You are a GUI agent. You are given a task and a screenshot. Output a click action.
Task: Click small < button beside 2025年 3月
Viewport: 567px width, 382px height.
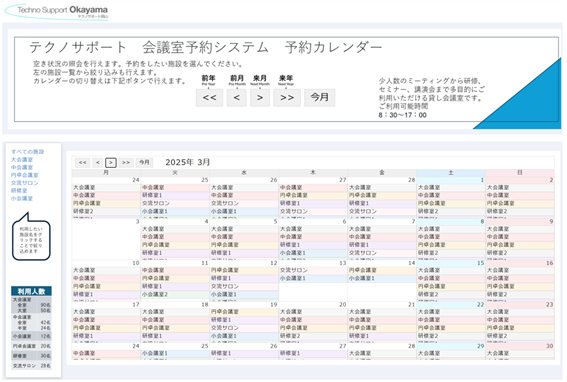click(x=98, y=162)
